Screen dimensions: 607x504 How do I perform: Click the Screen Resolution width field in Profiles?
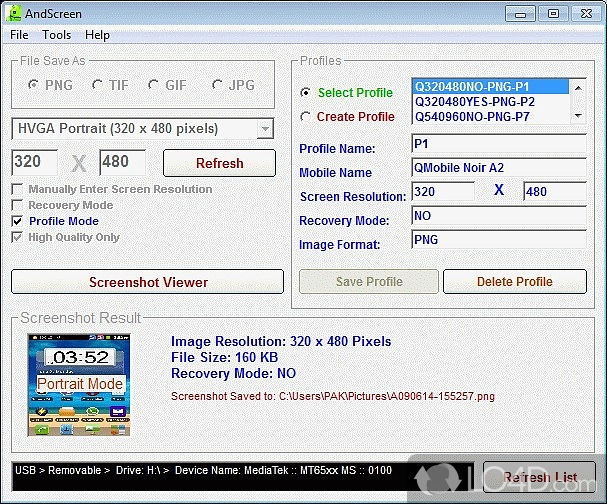click(x=443, y=192)
